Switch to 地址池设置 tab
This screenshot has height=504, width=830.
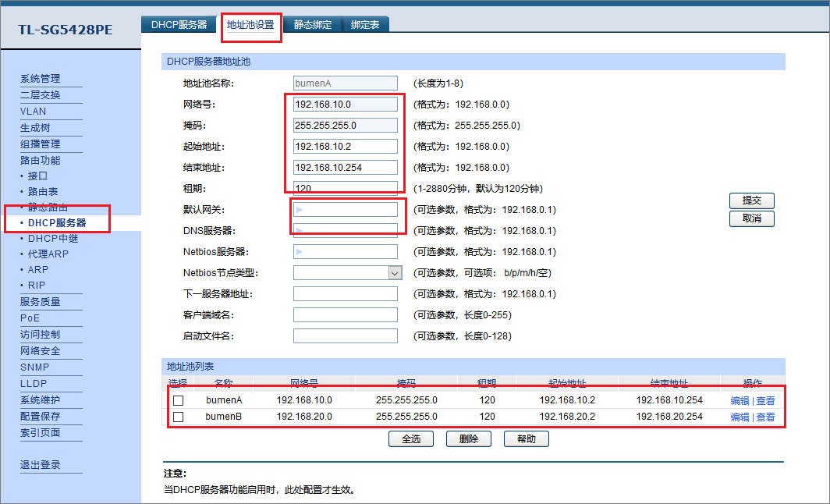(250, 24)
